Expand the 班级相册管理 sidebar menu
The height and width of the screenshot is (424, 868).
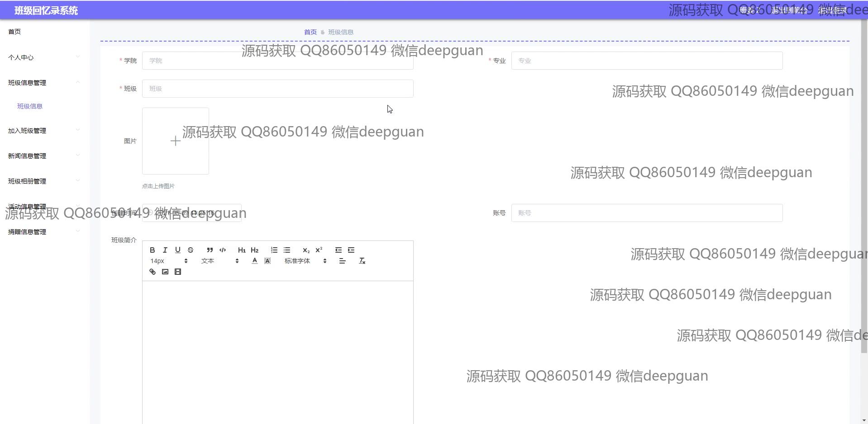coord(44,181)
